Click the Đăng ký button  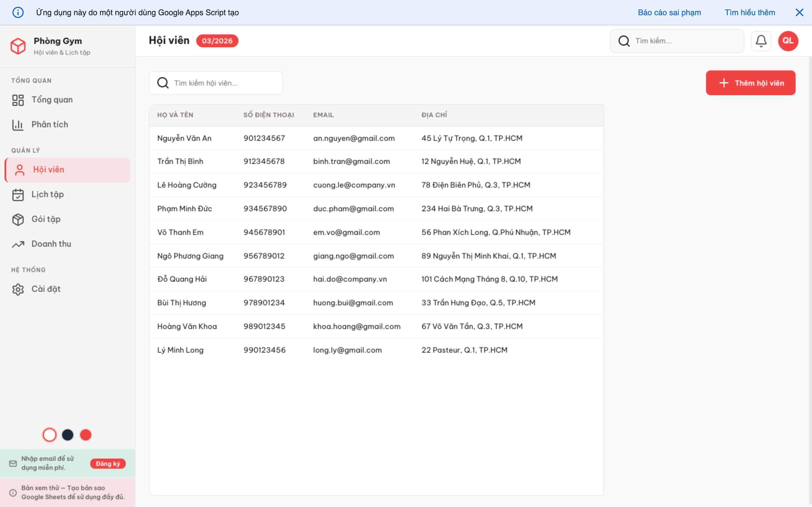[x=108, y=463]
